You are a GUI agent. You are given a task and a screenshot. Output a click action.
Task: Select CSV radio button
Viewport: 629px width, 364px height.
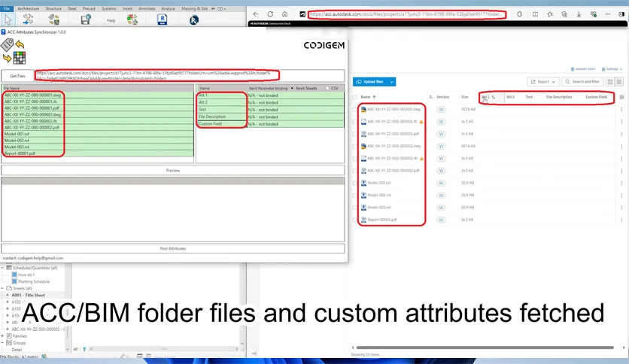[327, 88]
